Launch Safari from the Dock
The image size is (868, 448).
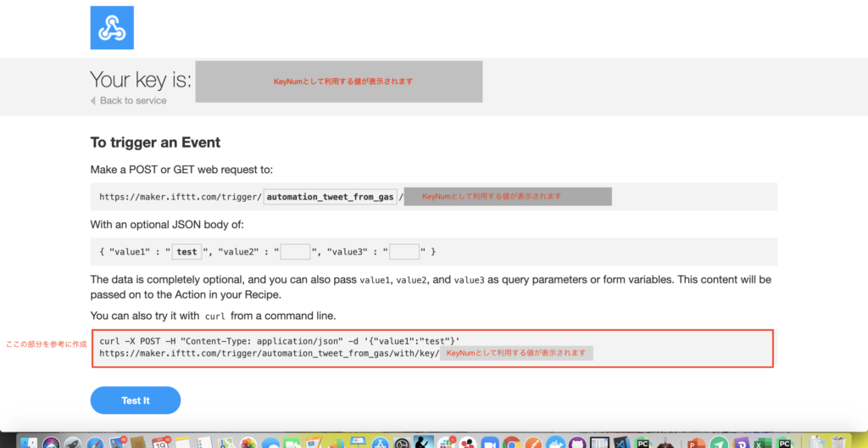(x=95, y=442)
